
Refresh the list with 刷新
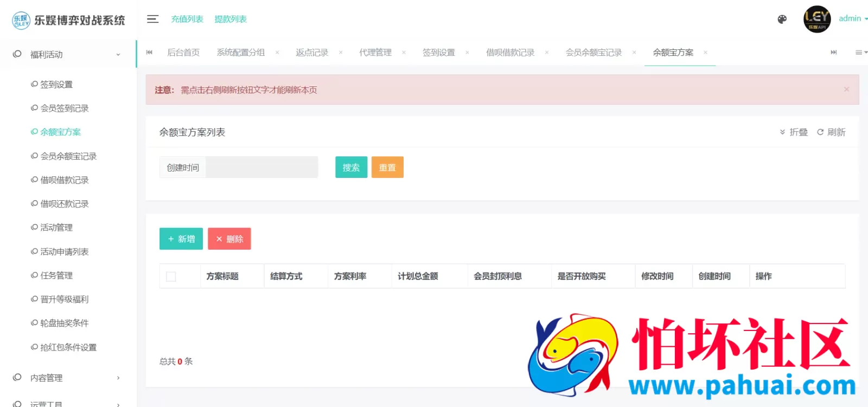831,132
